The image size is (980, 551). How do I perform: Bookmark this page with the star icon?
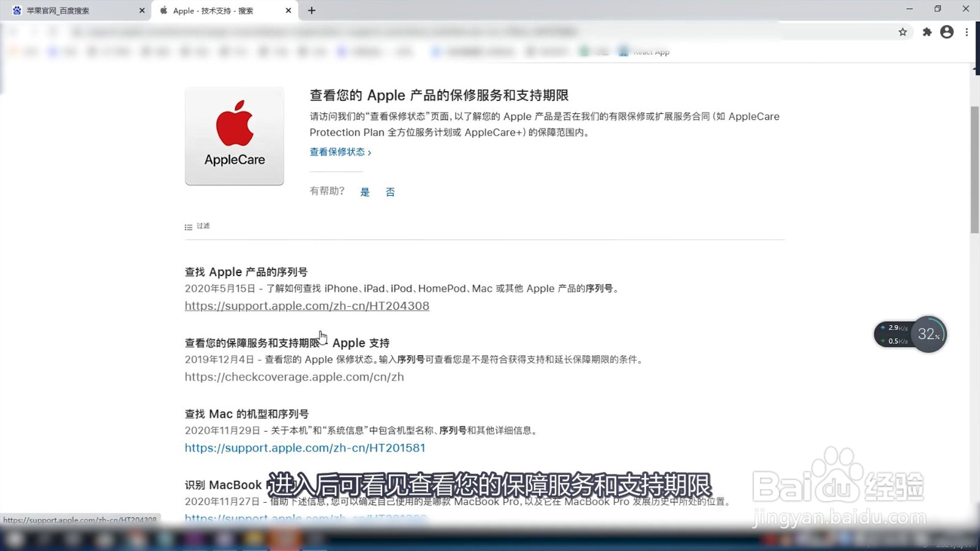coord(903,32)
